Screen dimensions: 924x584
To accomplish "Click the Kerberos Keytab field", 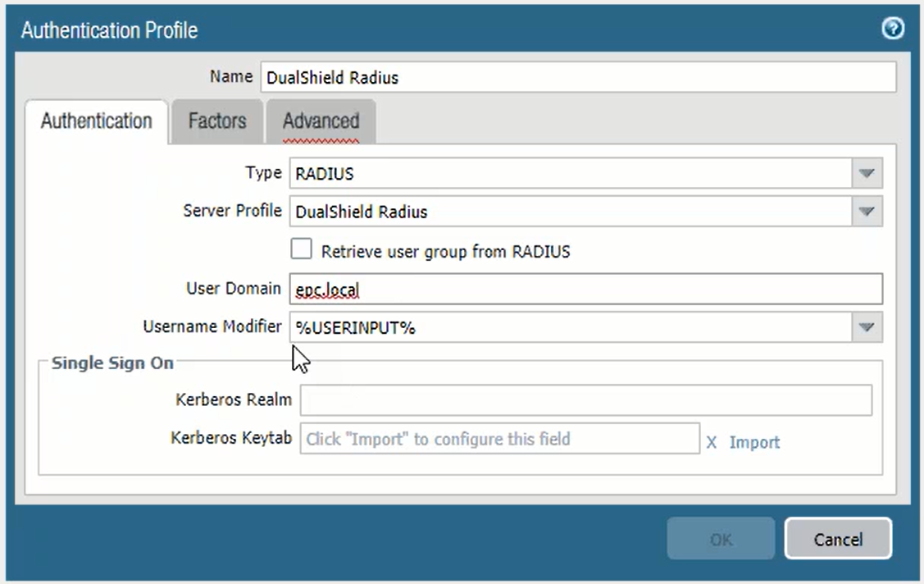I will click(499, 439).
